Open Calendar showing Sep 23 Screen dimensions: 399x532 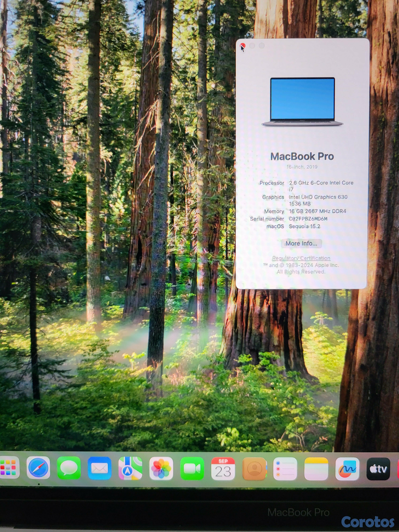tap(223, 469)
